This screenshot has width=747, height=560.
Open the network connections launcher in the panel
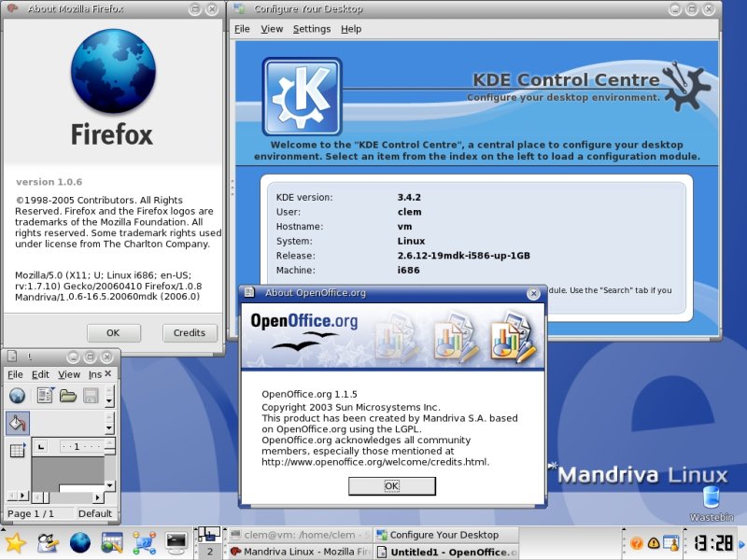[144, 543]
